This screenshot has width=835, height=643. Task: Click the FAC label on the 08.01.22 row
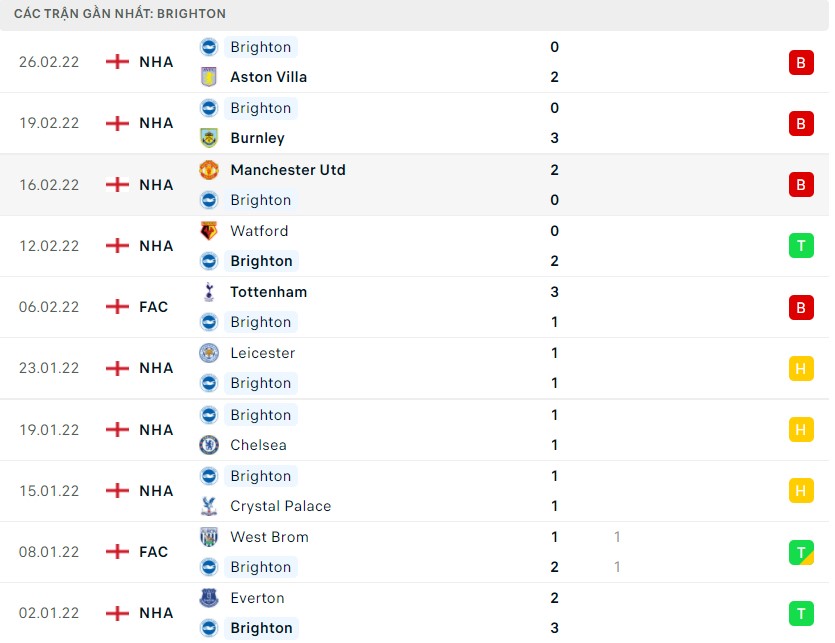[x=154, y=552]
